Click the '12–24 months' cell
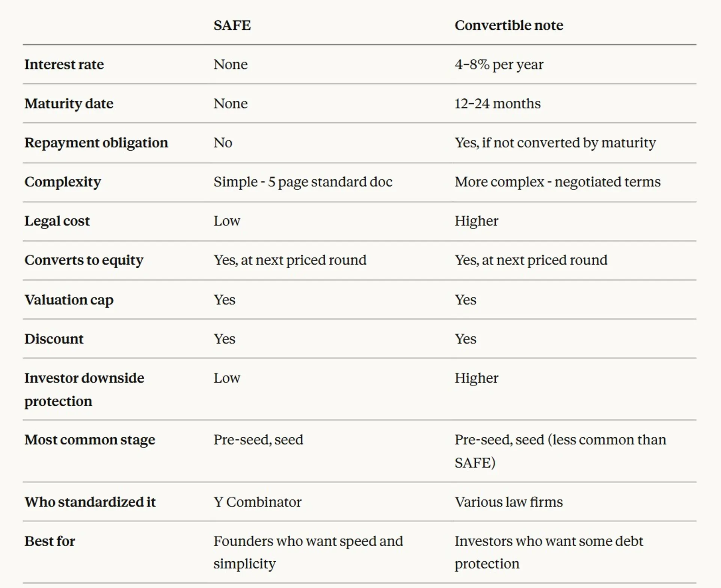 click(498, 104)
